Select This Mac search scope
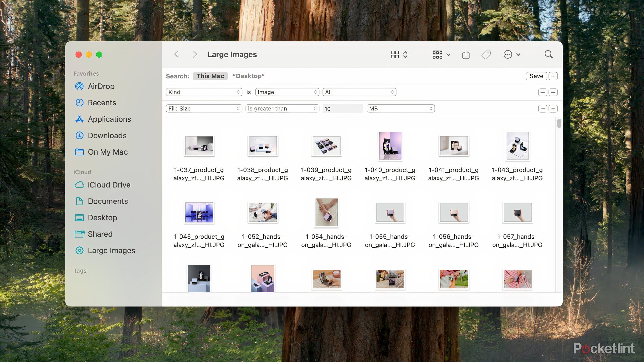Image resolution: width=644 pixels, height=362 pixels. point(210,76)
